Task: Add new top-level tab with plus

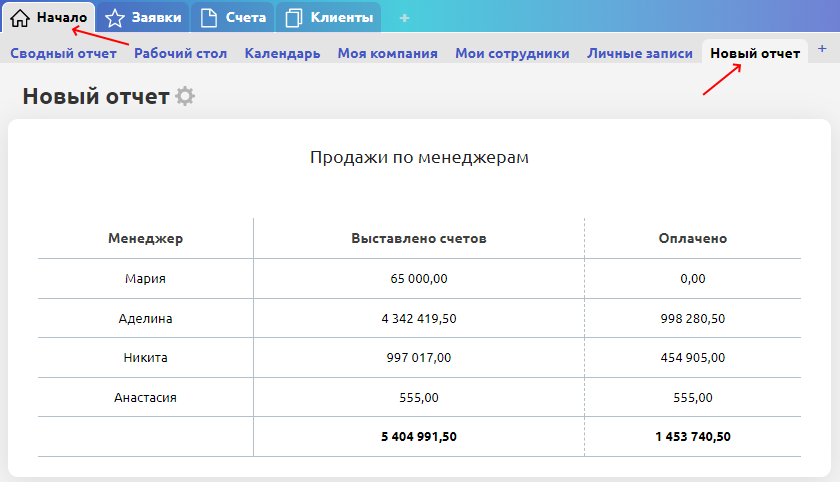Action: 404,18
